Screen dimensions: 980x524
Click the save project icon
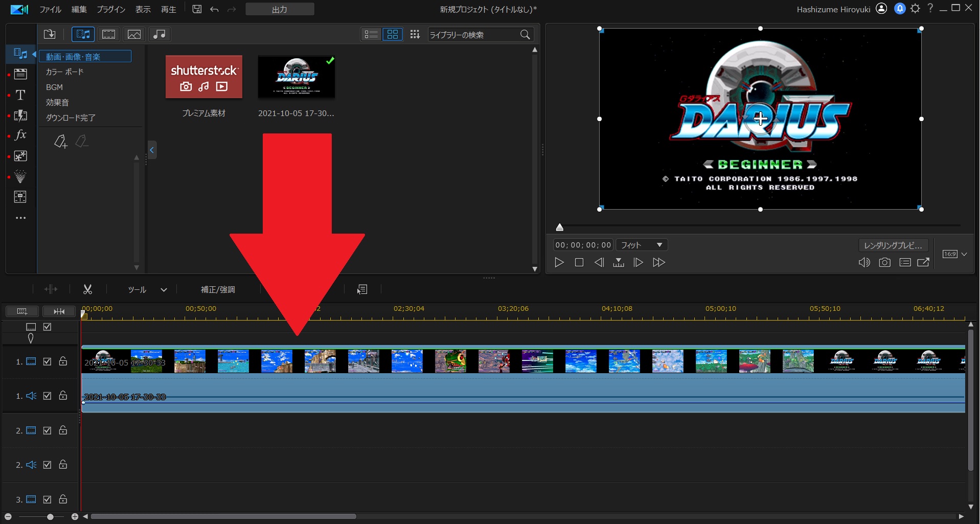click(x=197, y=9)
